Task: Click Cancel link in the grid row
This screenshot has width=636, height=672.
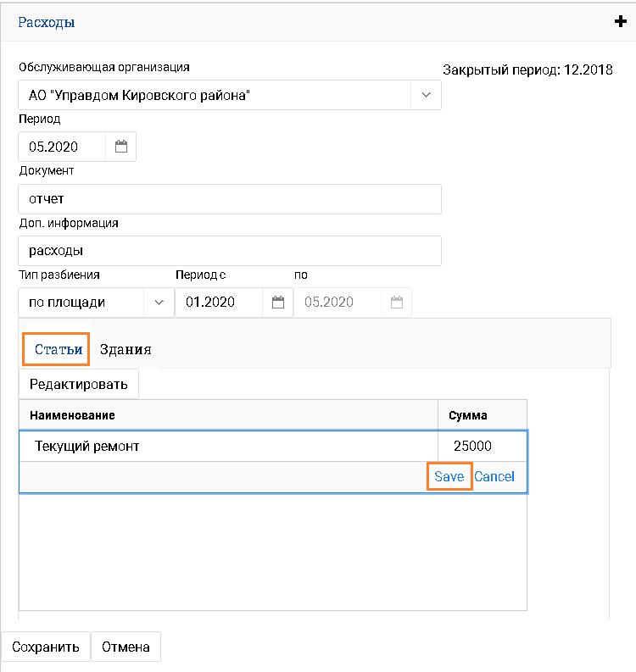Action: coord(494,476)
